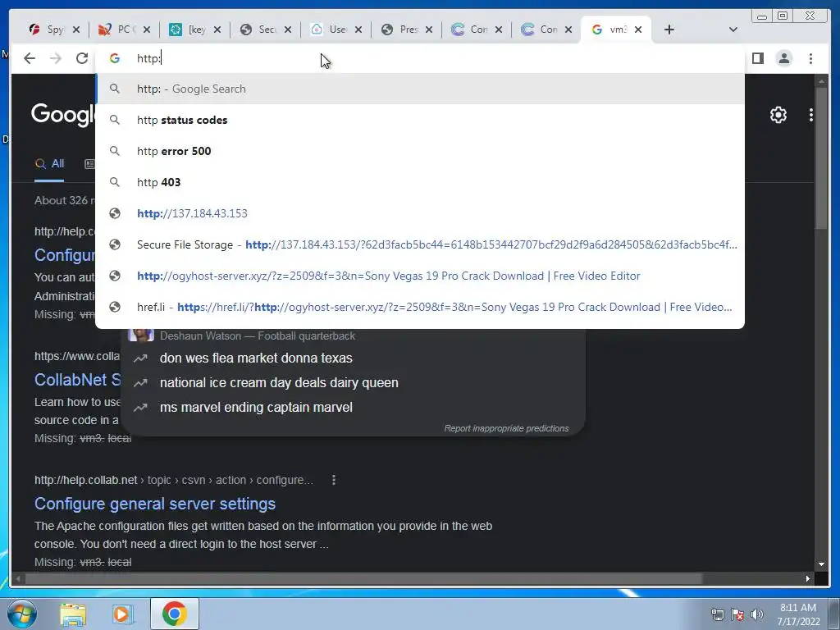
Task: Open Google quick settings gear
Action: point(778,115)
